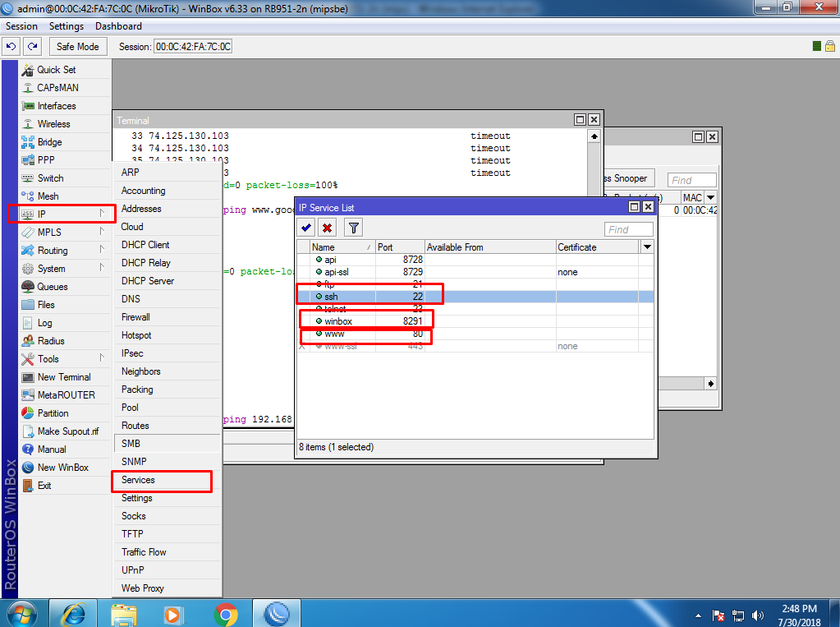Open Manual from sidebar
This screenshot has width=840, height=627.
pos(65,450)
